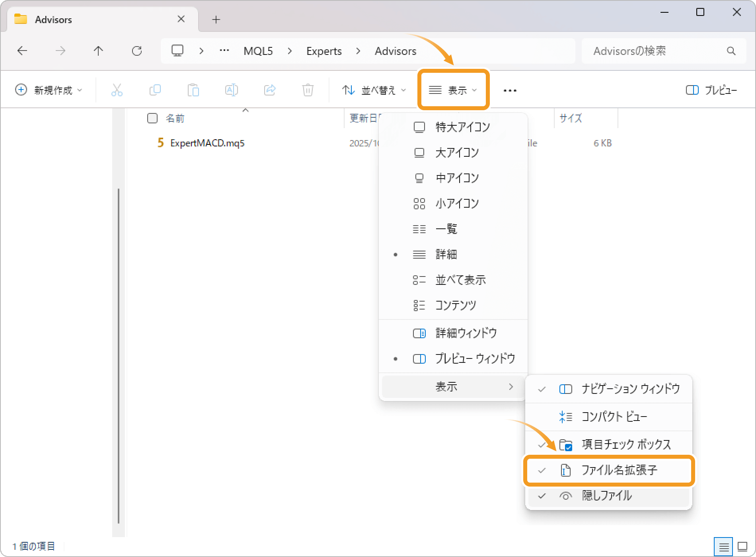
Task: Click the Paste clipboard icon
Action: 193,90
